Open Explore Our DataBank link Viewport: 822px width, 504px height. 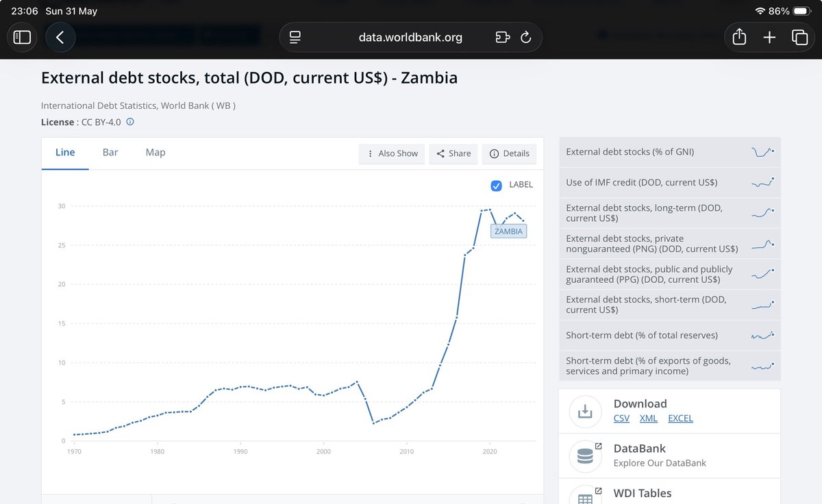point(660,463)
